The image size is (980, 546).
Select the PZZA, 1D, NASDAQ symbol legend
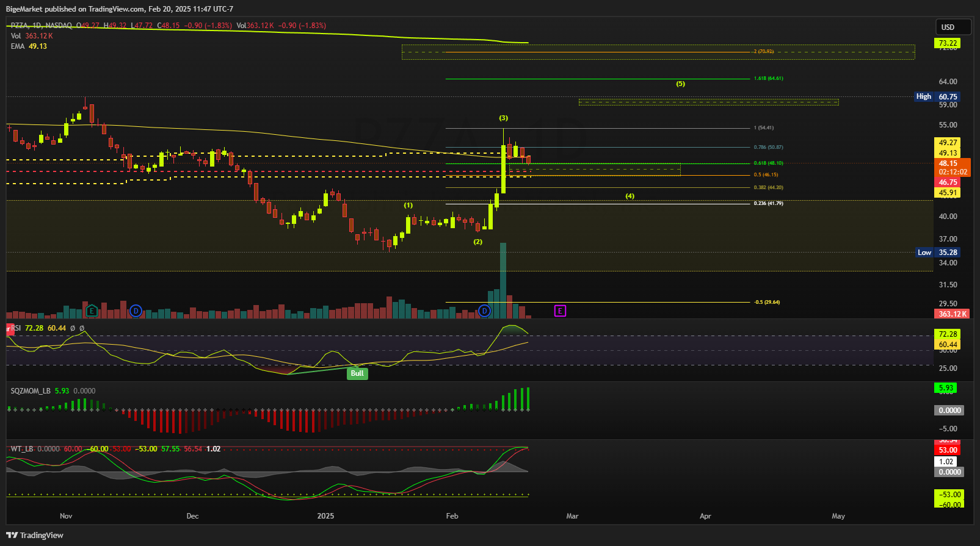(41, 26)
